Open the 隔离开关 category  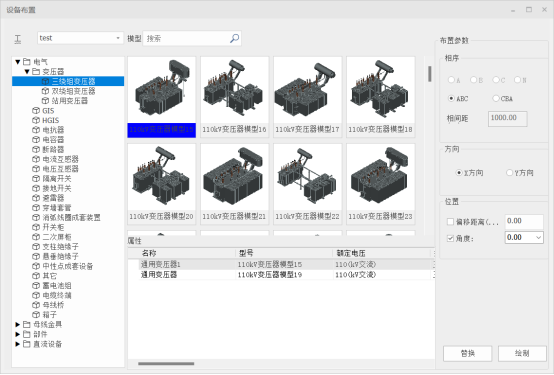click(52, 178)
